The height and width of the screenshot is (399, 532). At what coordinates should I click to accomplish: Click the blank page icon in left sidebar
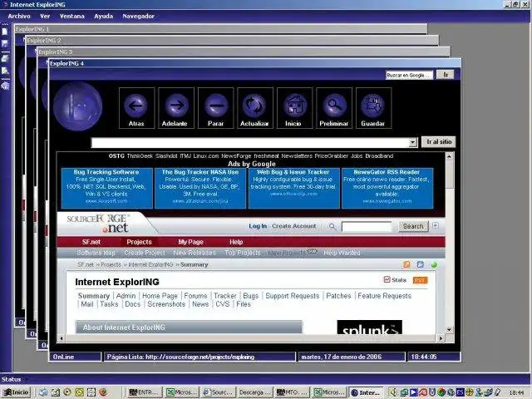click(x=5, y=32)
